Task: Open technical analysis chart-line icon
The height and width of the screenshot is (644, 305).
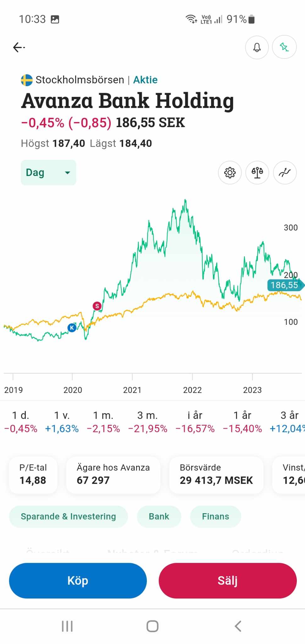Action: 285,173
